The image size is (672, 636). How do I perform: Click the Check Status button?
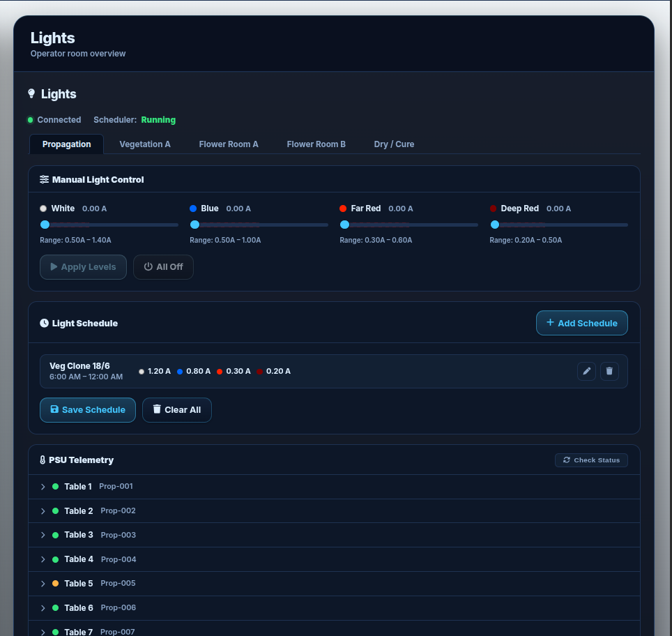pyautogui.click(x=591, y=460)
